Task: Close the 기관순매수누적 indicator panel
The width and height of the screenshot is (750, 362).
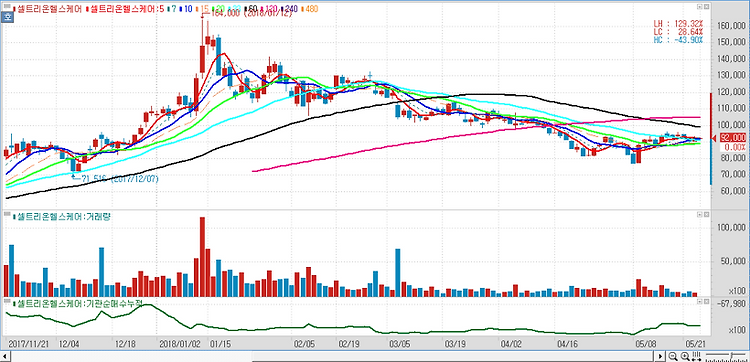Action: click(x=706, y=301)
